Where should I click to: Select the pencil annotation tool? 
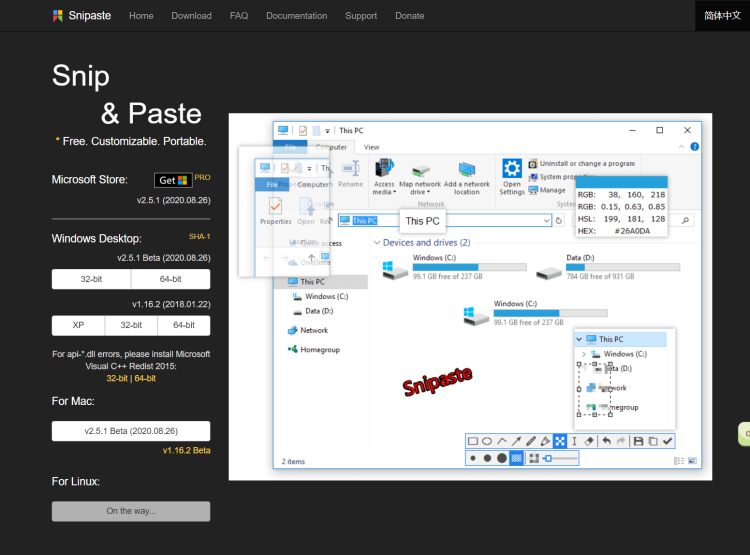[530, 441]
